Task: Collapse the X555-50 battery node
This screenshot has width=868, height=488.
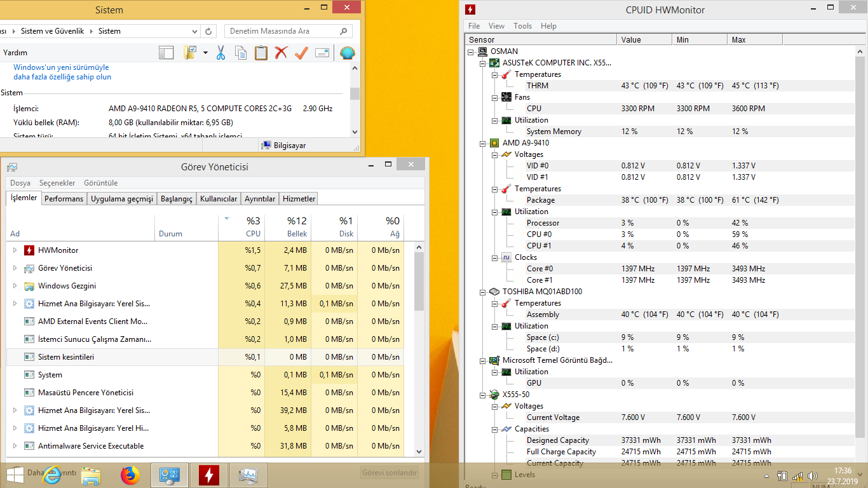Action: coord(482,395)
